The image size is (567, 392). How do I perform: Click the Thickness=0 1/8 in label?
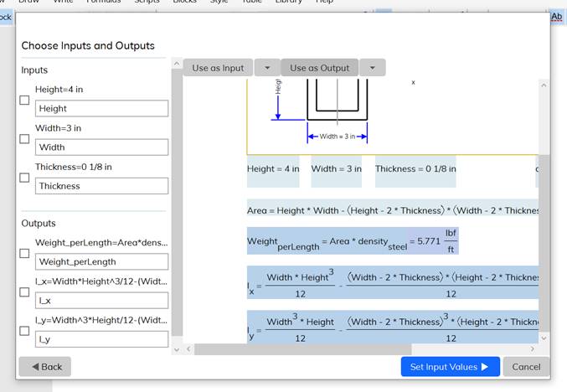[74, 167]
